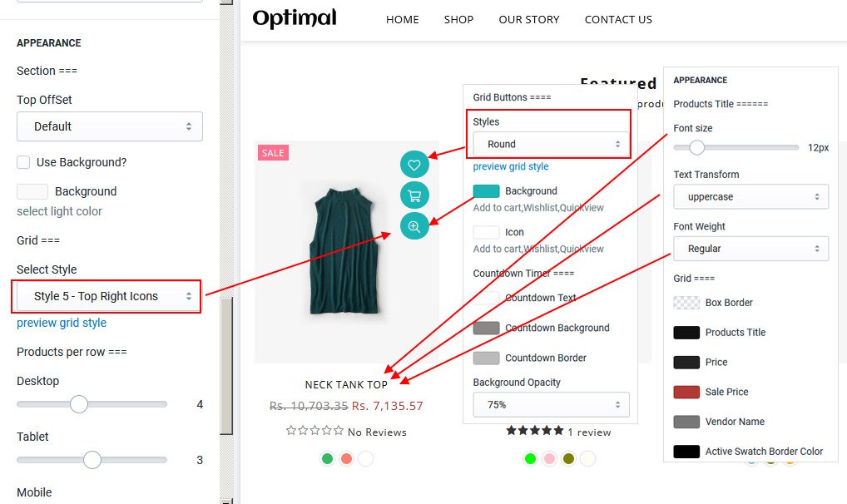The image size is (847, 504).
Task: Click the add to cart icon button
Action: [x=414, y=195]
